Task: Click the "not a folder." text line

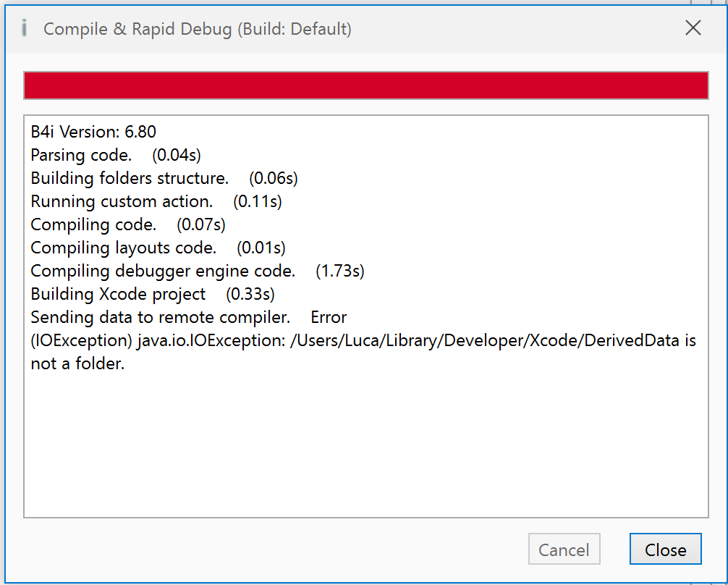Action: (77, 363)
